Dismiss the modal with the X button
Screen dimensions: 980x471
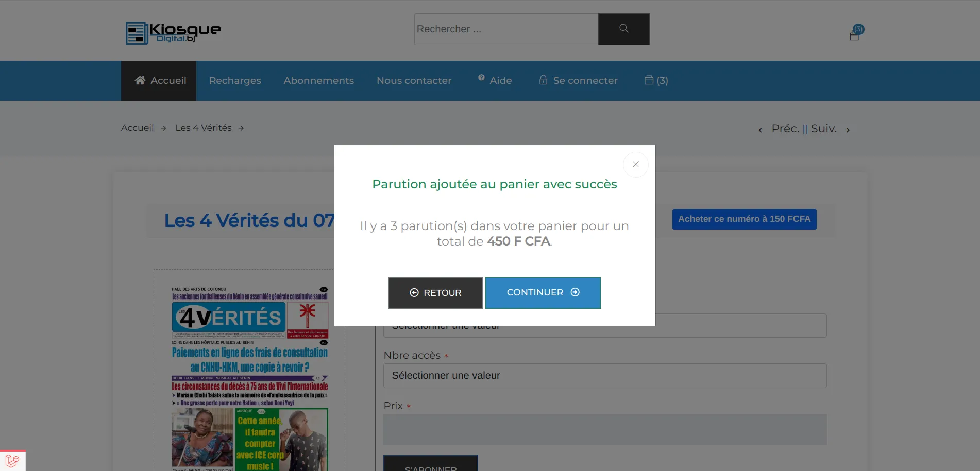(635, 164)
